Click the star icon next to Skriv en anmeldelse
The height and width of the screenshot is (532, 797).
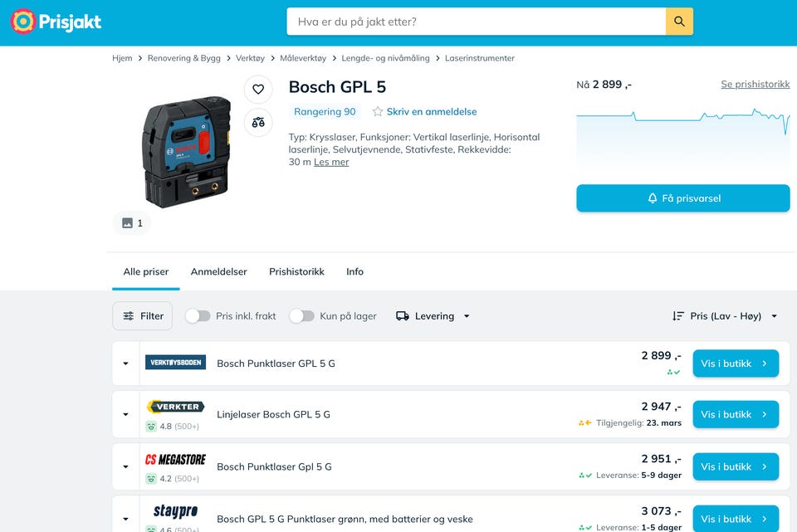[x=377, y=112]
